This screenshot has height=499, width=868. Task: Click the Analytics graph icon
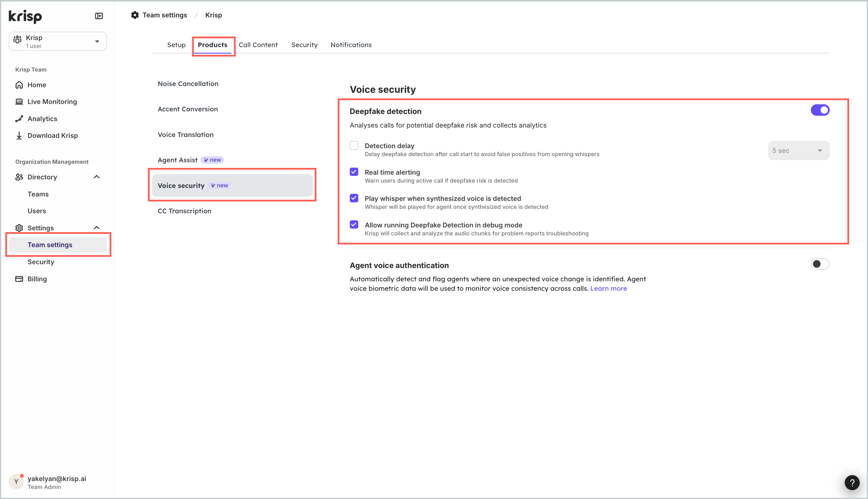[19, 119]
